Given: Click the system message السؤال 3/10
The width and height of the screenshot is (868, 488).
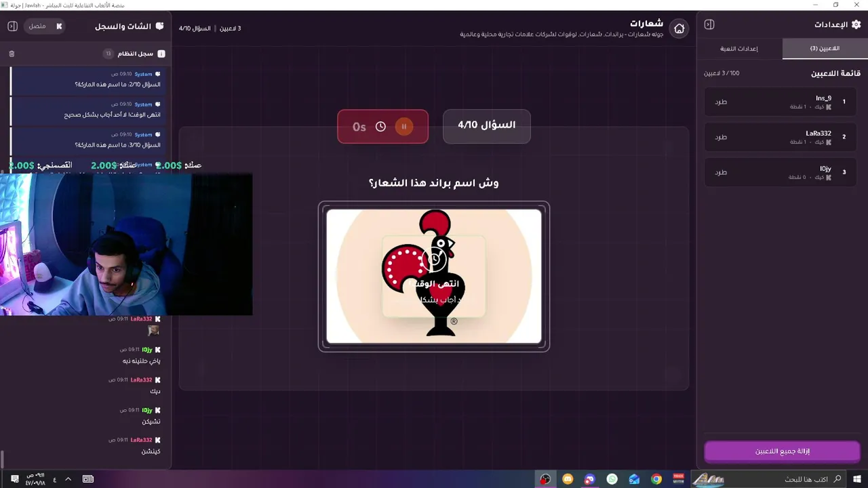Looking at the screenshot, I should click(117, 145).
